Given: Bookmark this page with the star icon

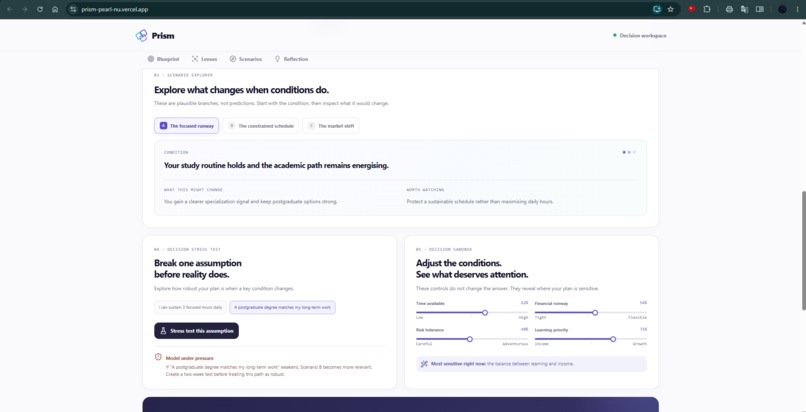Looking at the screenshot, I should click(x=670, y=9).
